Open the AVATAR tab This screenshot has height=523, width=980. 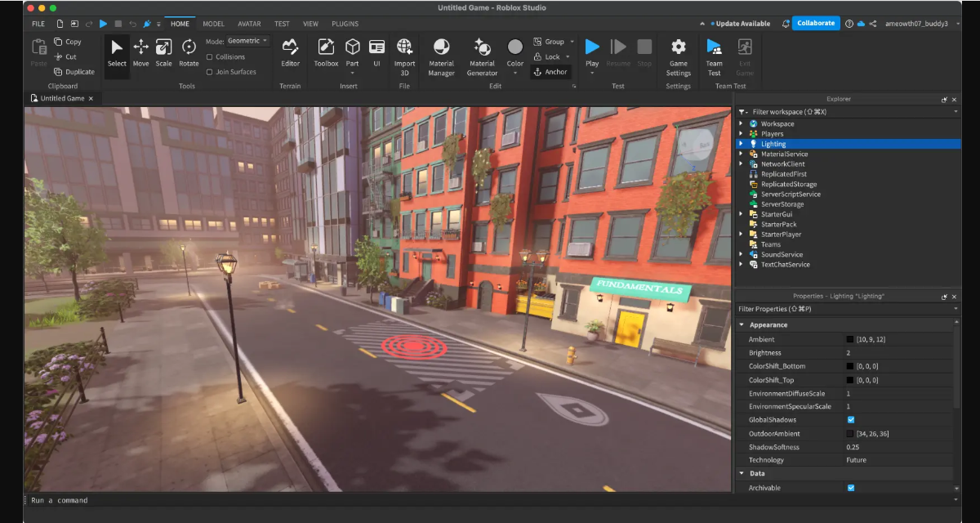249,24
